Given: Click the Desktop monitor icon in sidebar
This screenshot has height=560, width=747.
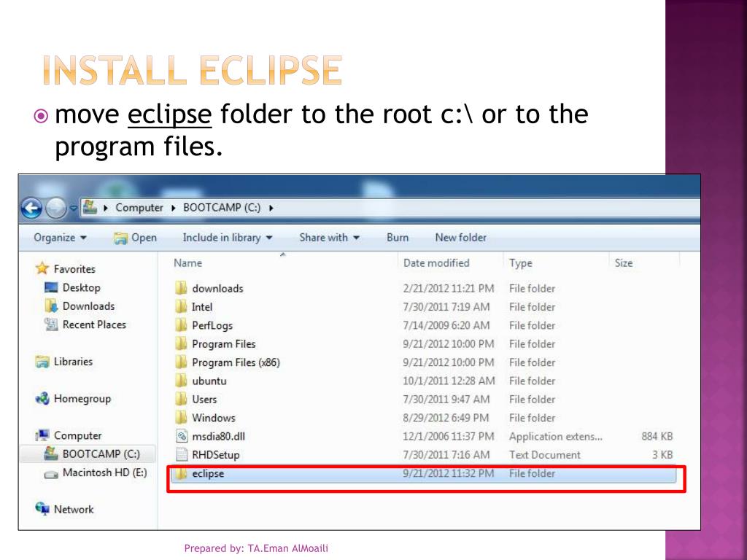Looking at the screenshot, I should coord(51,287).
